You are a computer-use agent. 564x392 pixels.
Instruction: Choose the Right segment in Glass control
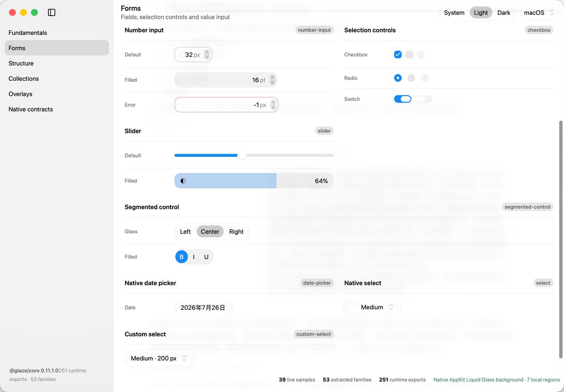pyautogui.click(x=236, y=232)
